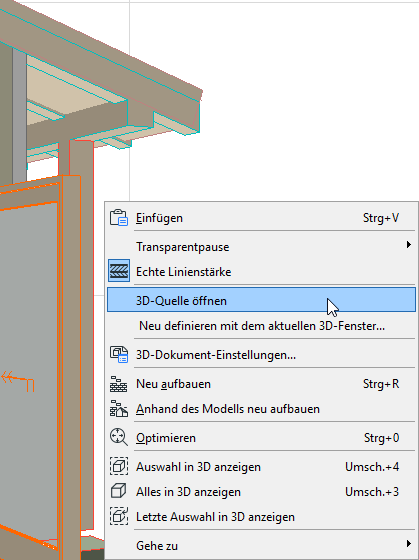
Task: Choose Anhand des Modells neu aufbauen
Action: coord(261,409)
